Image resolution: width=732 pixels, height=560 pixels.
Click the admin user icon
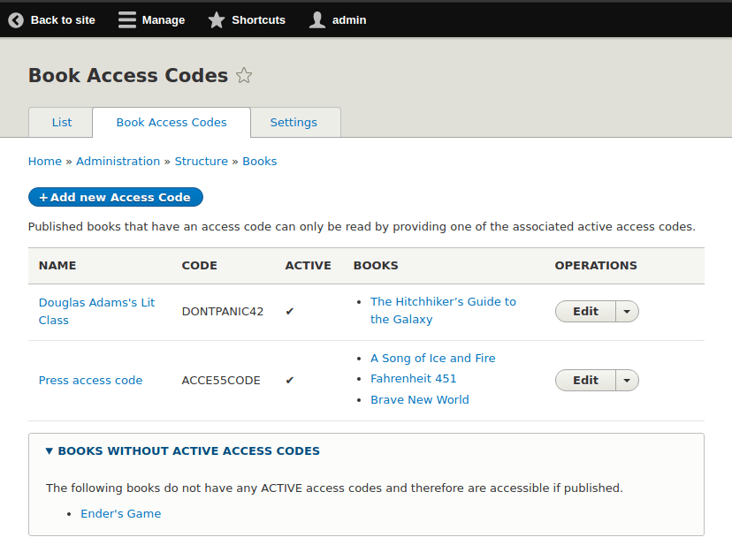[x=316, y=19]
